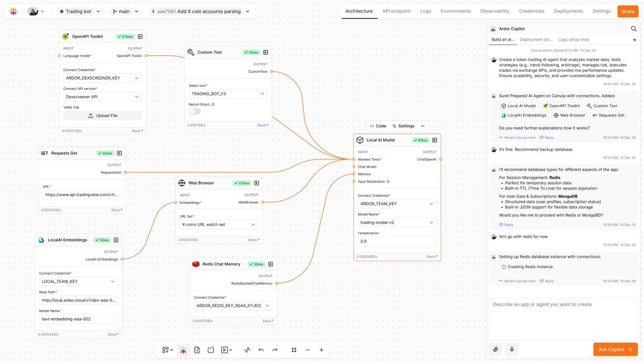Image resolution: width=644 pixels, height=362 pixels.
Task: Click the sticky-note frame icon in bottom toolbar
Action: [210, 350]
